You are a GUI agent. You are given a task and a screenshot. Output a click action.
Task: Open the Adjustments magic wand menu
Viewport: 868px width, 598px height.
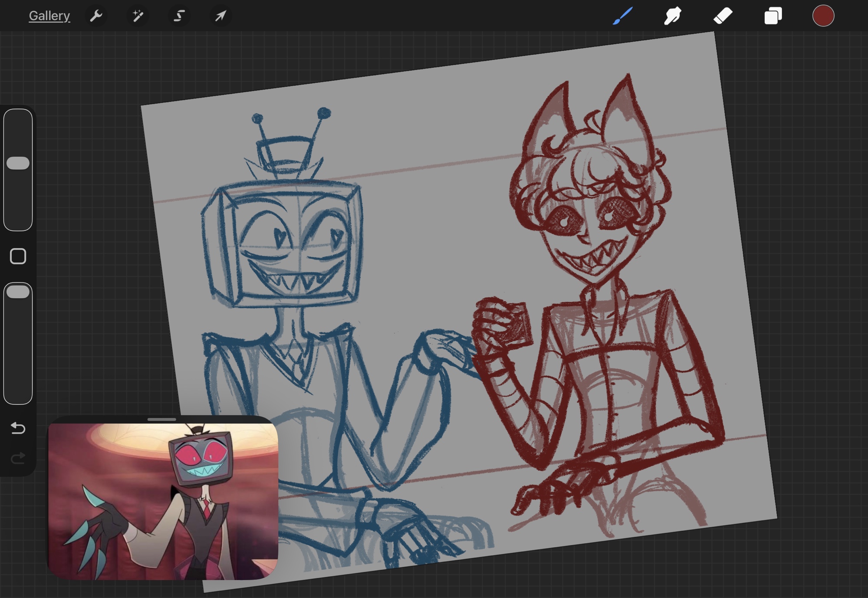coord(138,16)
